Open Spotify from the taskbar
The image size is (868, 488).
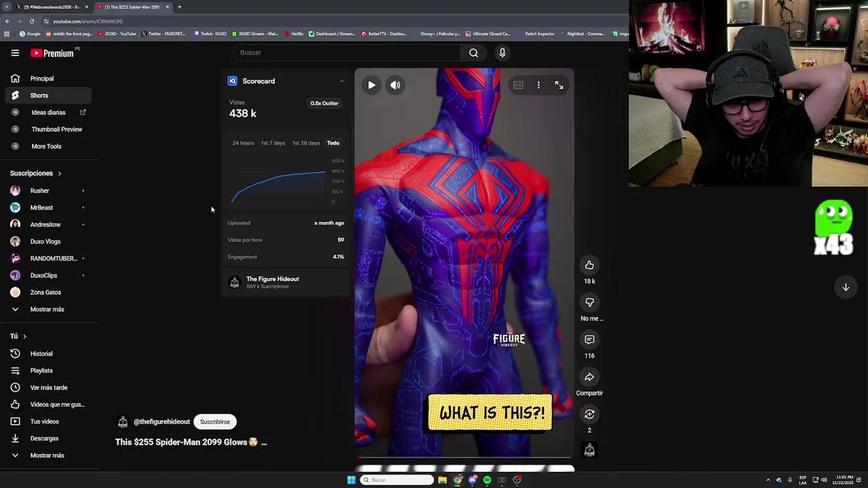click(487, 480)
